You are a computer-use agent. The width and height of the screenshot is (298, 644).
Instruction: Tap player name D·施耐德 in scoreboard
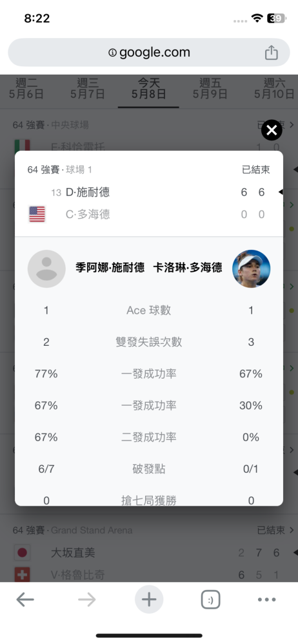(x=88, y=192)
